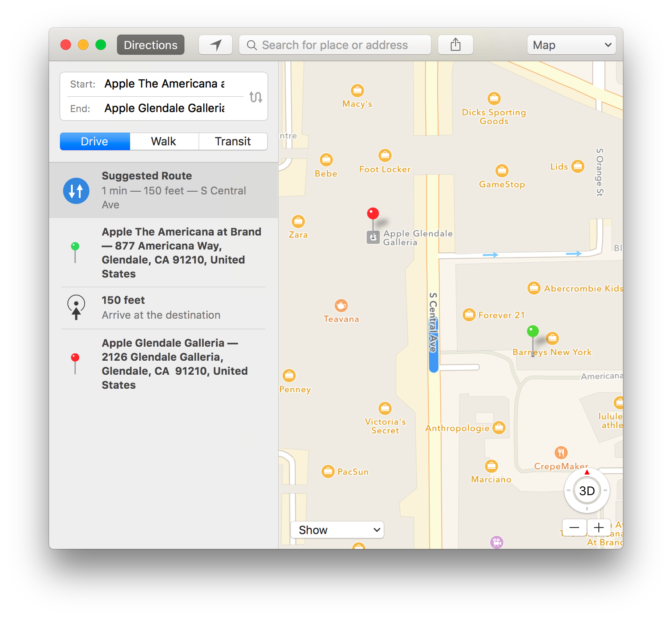Viewport: 672px width, 619px height.
Task: Click the red destination pin on map
Action: (373, 214)
